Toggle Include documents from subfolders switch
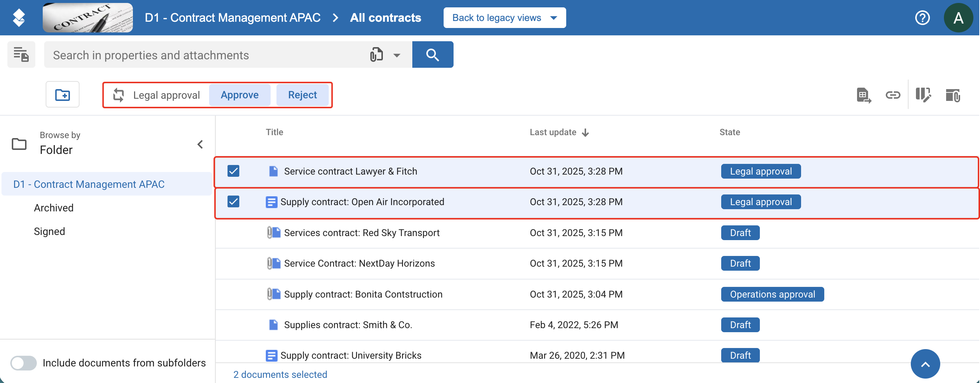Screen dimensions: 980x383 click(23, 363)
